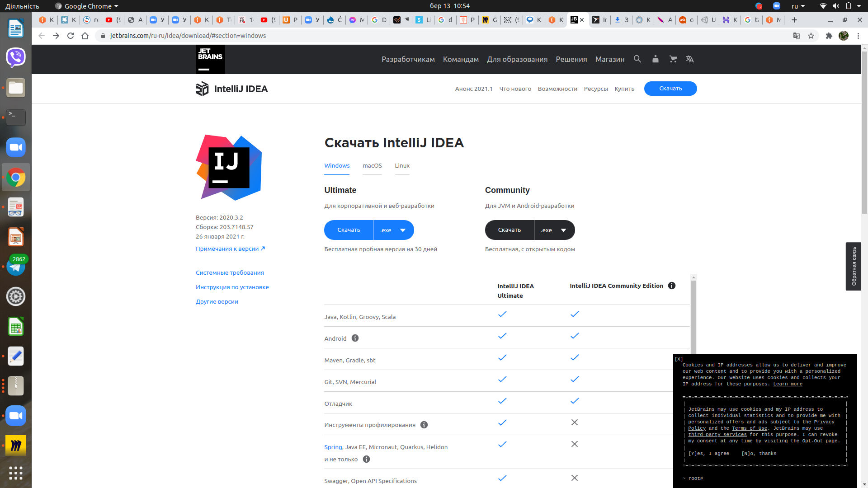The image size is (868, 488).
Task: Download Community edition with Скачать button
Action: 509,230
